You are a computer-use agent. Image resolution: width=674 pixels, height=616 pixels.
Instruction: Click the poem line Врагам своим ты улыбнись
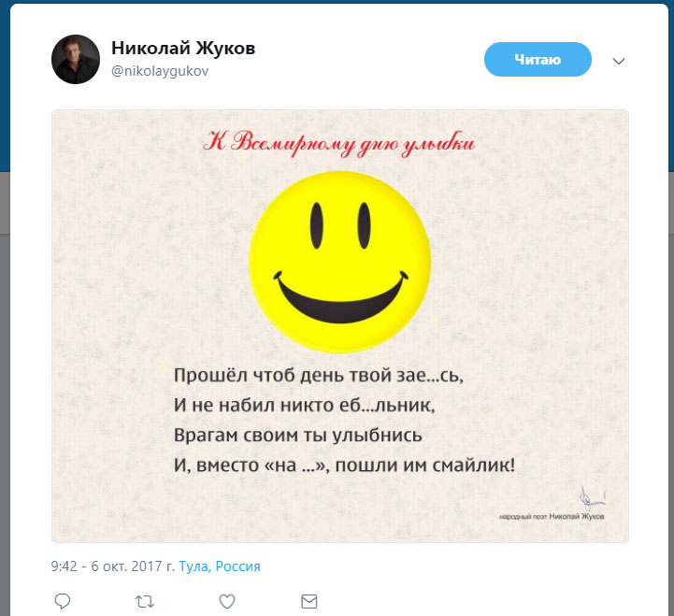(x=298, y=435)
